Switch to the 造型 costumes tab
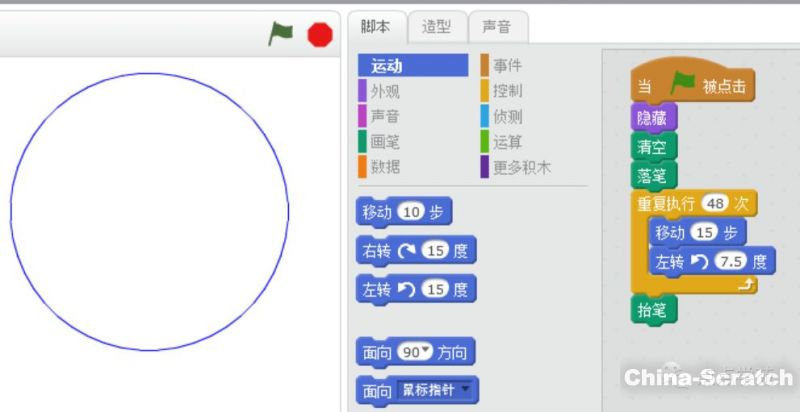This screenshot has height=412, width=800. (436, 28)
